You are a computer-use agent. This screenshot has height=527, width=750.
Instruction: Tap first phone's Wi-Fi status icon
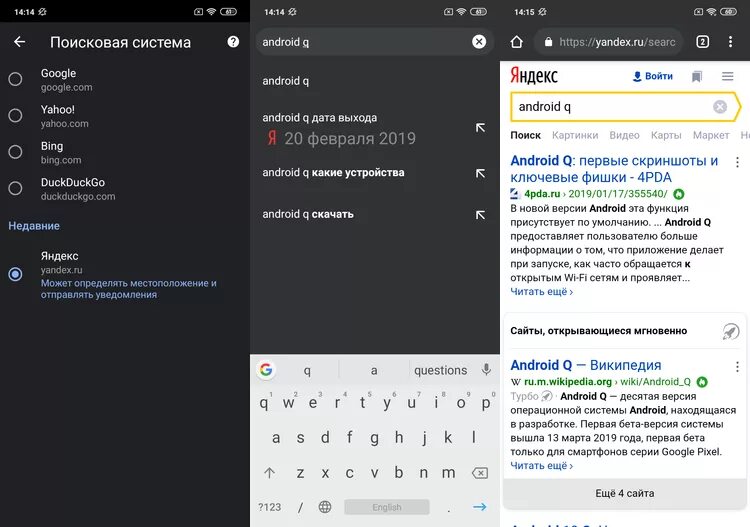click(211, 11)
